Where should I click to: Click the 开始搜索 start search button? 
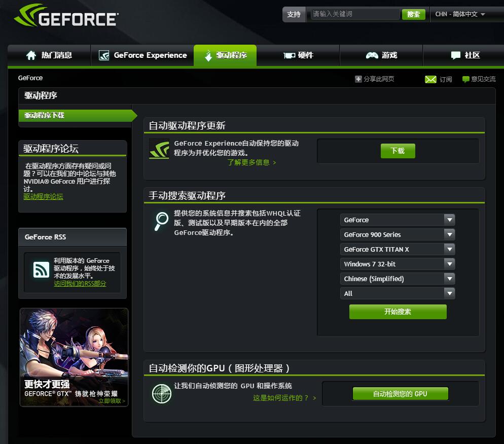coord(398,312)
